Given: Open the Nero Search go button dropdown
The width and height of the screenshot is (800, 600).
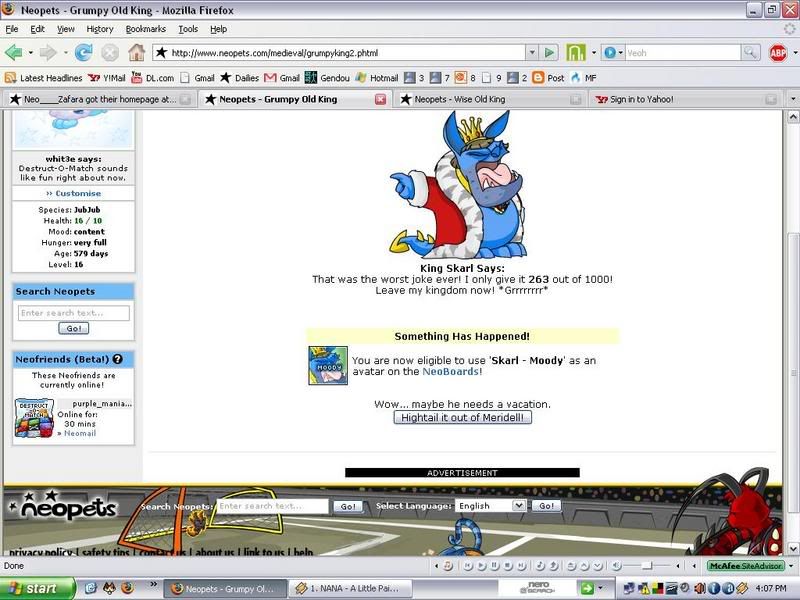Looking at the screenshot, I should point(601,588).
